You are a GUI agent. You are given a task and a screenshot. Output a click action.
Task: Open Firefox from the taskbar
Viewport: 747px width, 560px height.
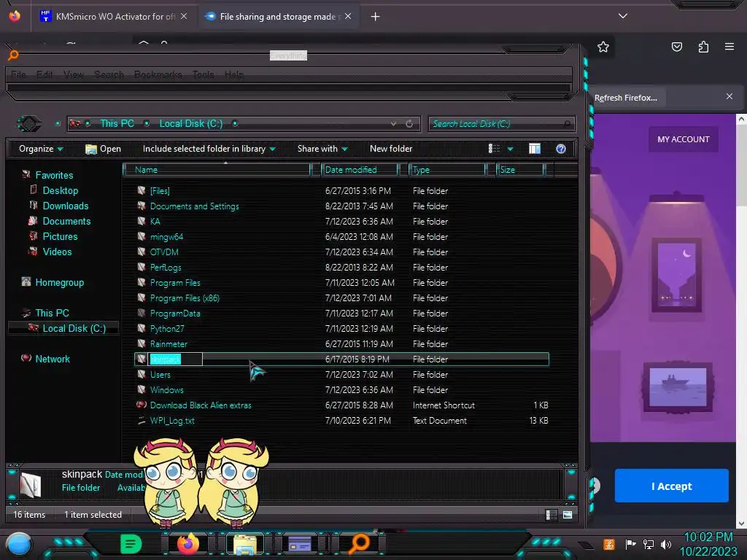[187, 543]
